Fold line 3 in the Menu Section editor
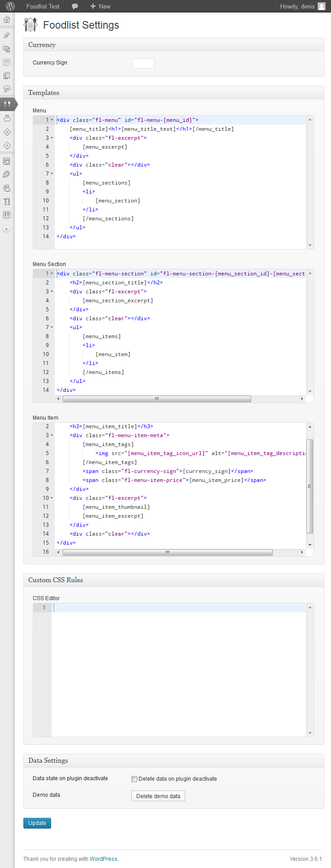Image resolution: width=331 pixels, height=868 pixels. [52, 292]
